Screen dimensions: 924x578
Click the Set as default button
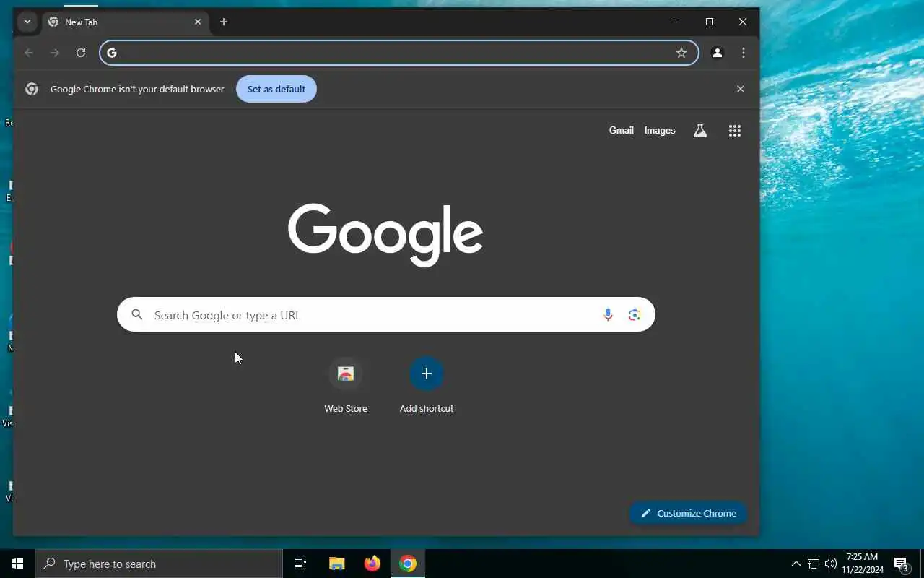276,89
